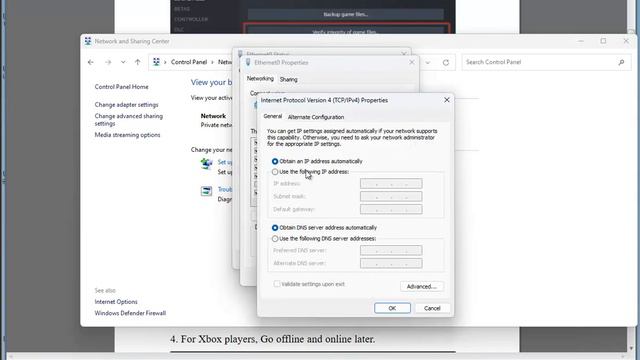This screenshot has height=360, width=640.
Task: Open Control Panel Home link
Action: coord(122,87)
